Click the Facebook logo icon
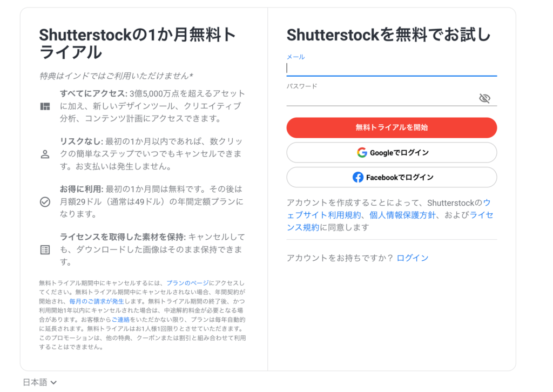The height and width of the screenshot is (392, 553). [x=358, y=177]
